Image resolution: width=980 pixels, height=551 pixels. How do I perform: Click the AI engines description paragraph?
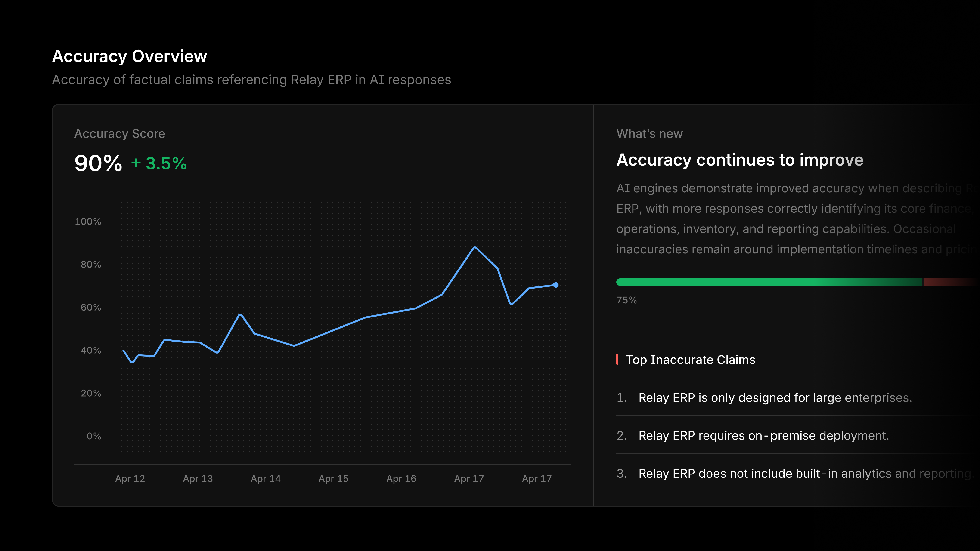point(798,219)
